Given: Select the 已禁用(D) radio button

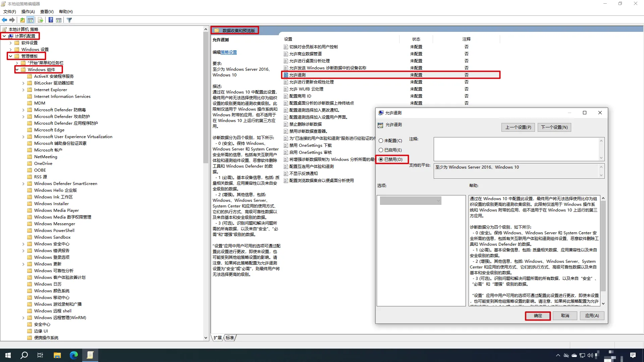Looking at the screenshot, I should [381, 160].
